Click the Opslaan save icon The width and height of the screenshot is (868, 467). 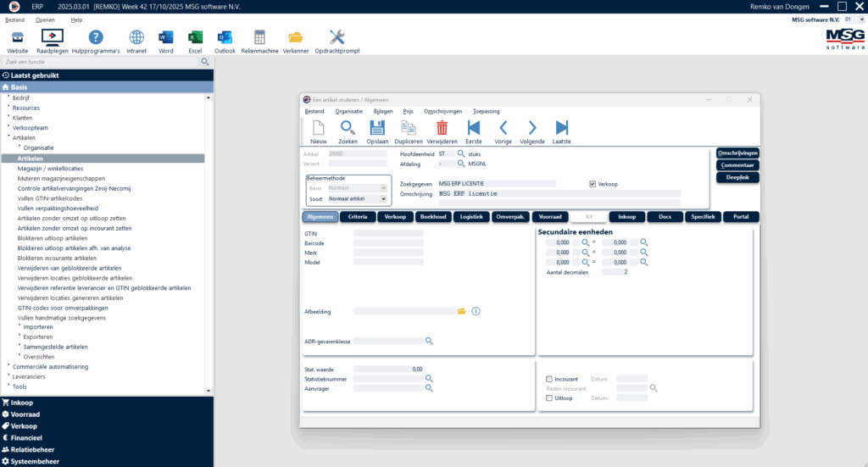click(377, 128)
